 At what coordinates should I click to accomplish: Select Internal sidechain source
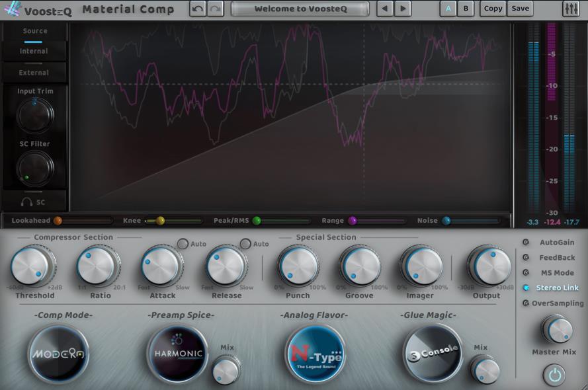tap(34, 51)
